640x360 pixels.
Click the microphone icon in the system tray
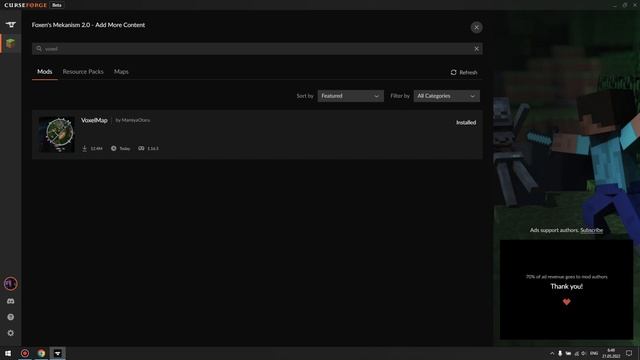[x=560, y=353]
